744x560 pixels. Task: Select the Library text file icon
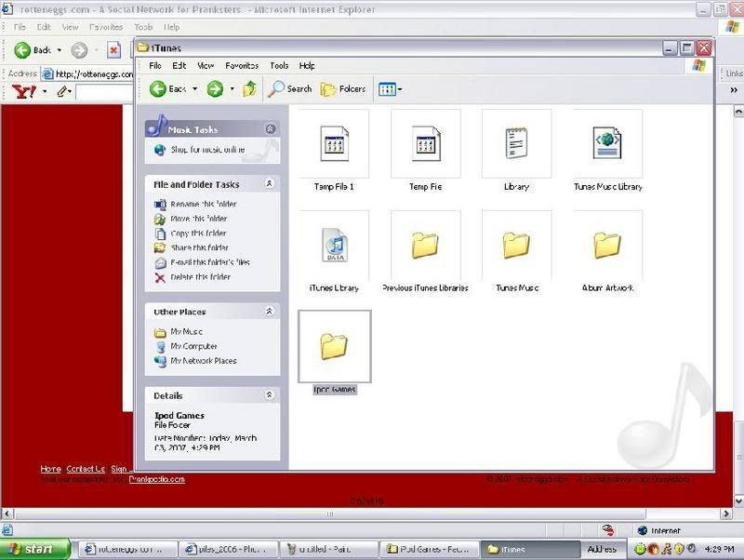click(x=517, y=143)
